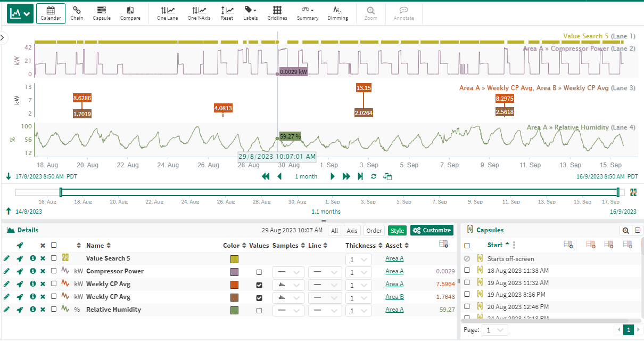Remove Compressor Power signal with X icon
Screen dimensions: 644x341
[x=43, y=271]
